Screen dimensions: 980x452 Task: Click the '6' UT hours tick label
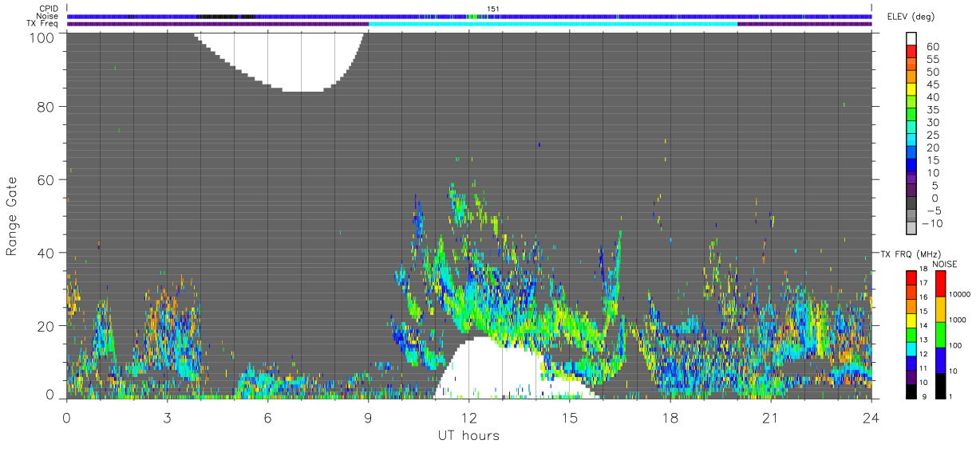[x=267, y=418]
